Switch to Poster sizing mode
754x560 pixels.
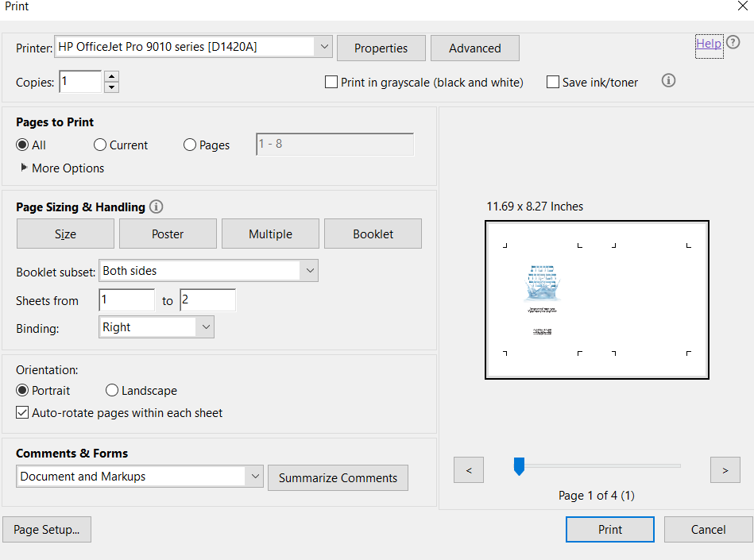click(x=168, y=234)
